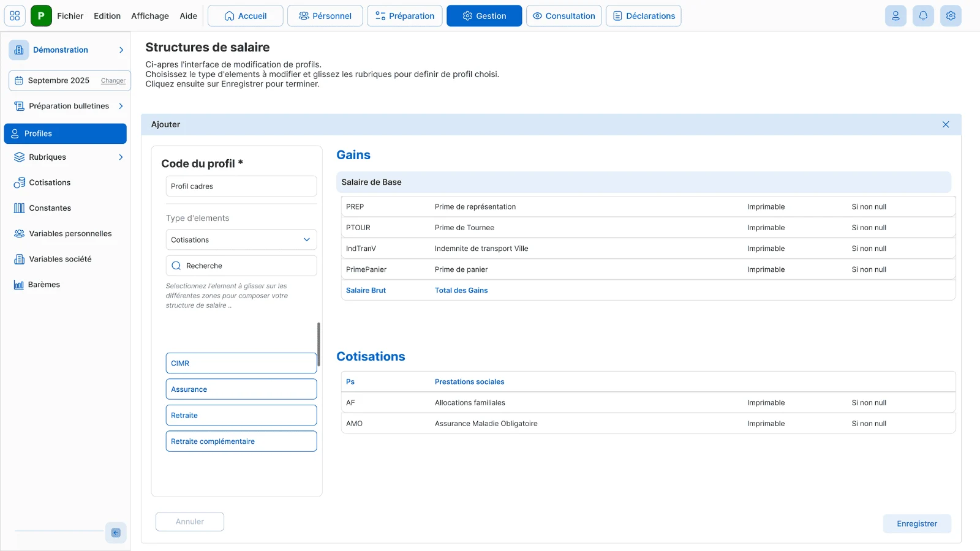Viewport: 980px width, 551px height.
Task: Click the Constantes sidebar icon
Action: pyautogui.click(x=19, y=208)
